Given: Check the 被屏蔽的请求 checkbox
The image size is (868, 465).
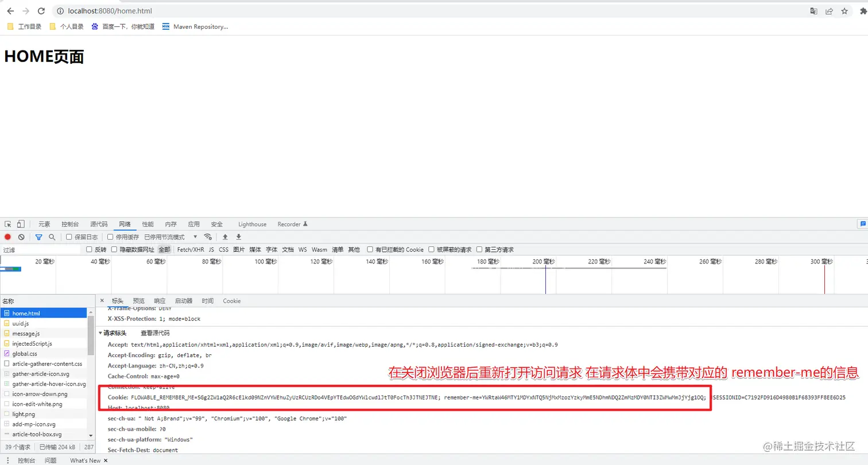Looking at the screenshot, I should point(432,250).
